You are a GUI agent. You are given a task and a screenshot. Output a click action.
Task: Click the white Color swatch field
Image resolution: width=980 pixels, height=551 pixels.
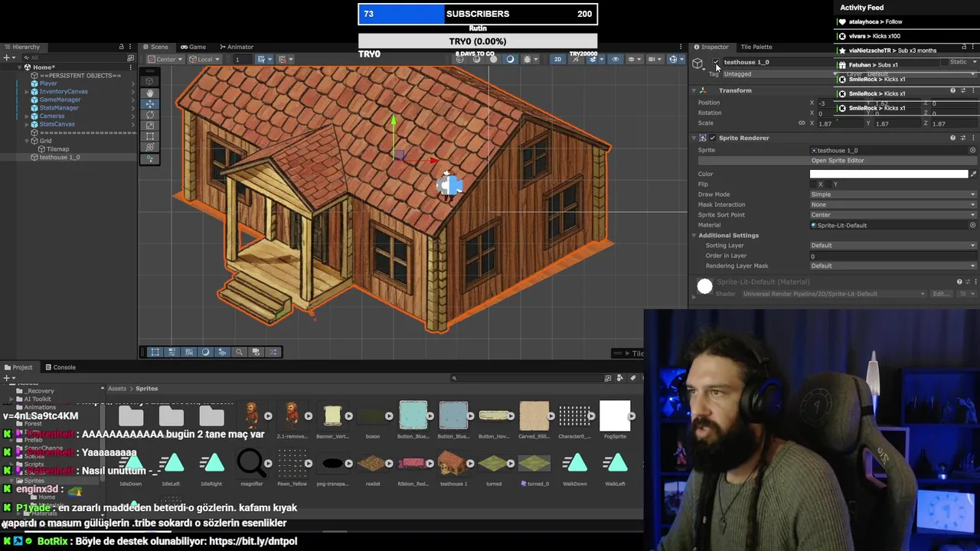[889, 174]
